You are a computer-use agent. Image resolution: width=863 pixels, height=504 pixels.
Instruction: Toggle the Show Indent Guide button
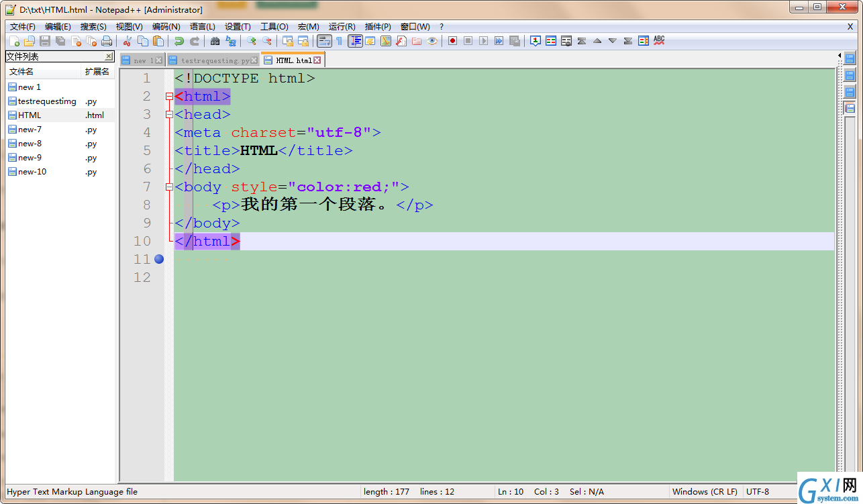(355, 41)
